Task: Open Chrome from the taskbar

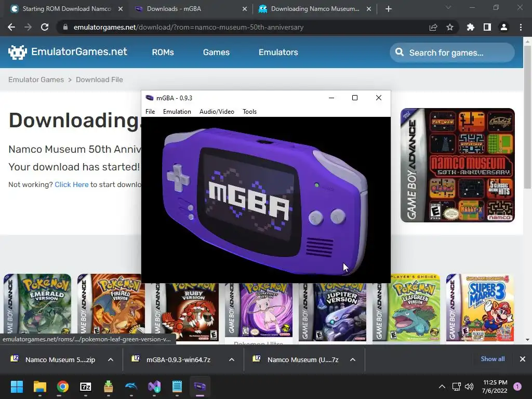Action: click(x=63, y=387)
